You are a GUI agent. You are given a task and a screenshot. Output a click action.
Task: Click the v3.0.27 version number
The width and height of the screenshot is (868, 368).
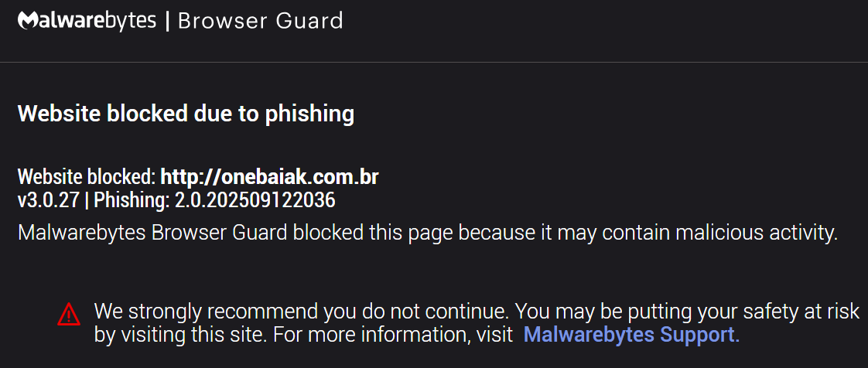(48, 200)
